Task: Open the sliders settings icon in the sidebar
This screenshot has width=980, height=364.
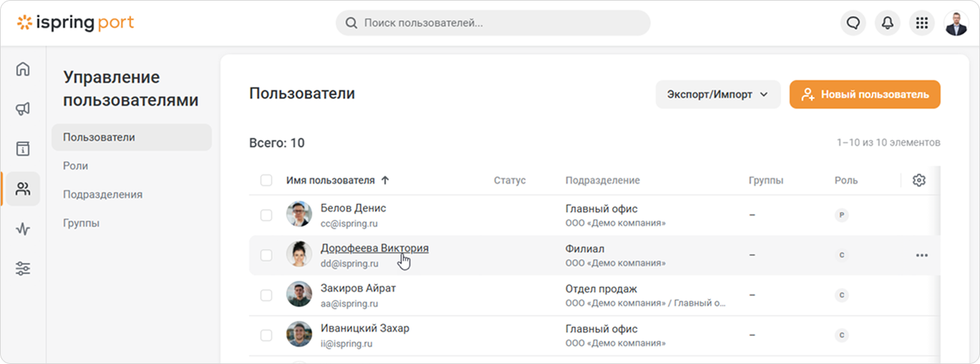Action: click(x=23, y=269)
